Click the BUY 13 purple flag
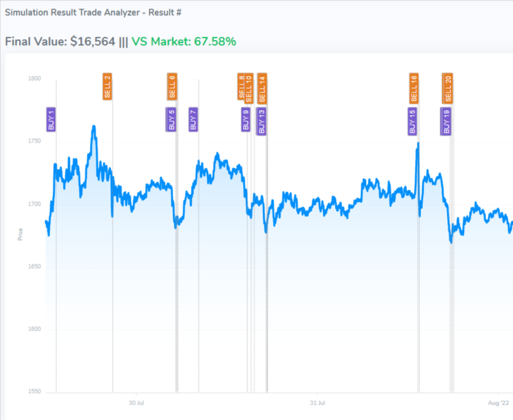Image resolution: width=513 pixels, height=420 pixels. click(261, 120)
